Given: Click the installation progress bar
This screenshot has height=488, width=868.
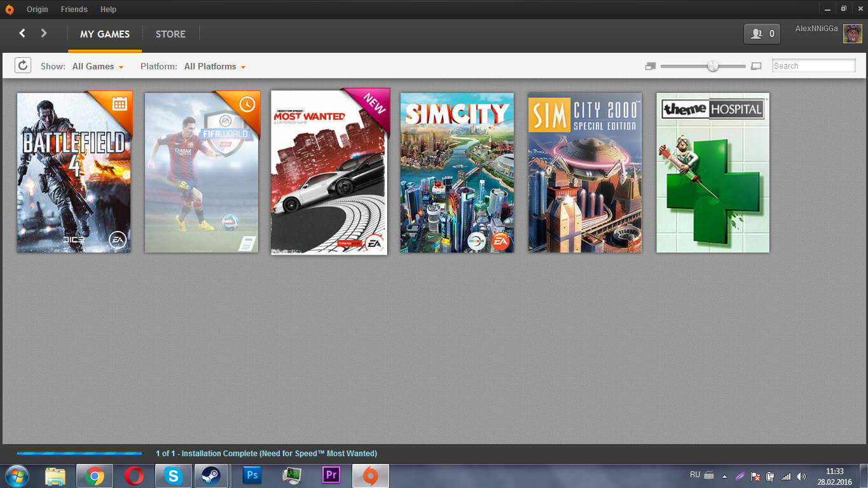Looking at the screenshot, I should [79, 454].
